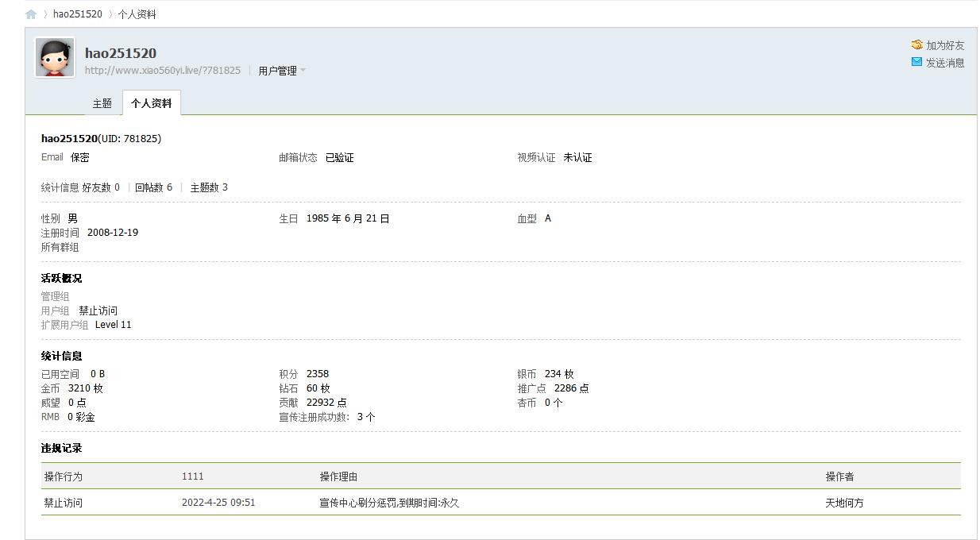Viewport: 980px width, 540px height.
Task: Click the home icon in breadcrumb
Action: point(31,14)
